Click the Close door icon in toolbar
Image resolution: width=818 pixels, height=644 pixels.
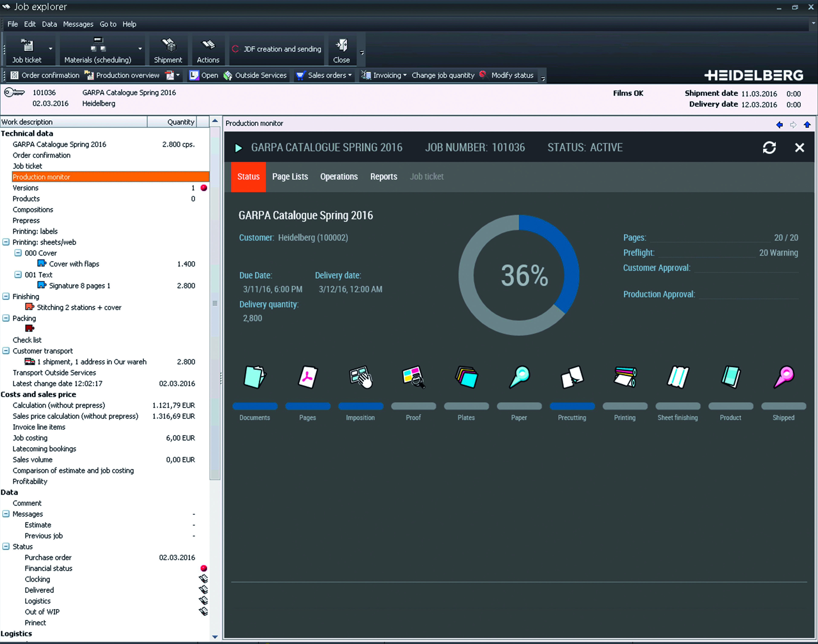pos(341,45)
